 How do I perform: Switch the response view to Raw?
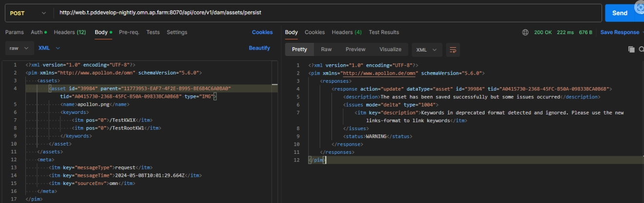pyautogui.click(x=326, y=50)
